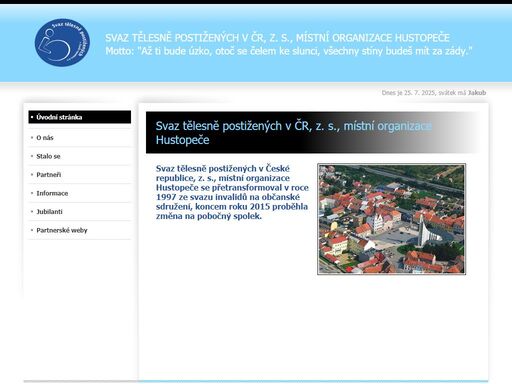Viewport: 512px width, 384px height.
Task: Click the bullet before Stalo se
Action: pyautogui.click(x=32, y=156)
